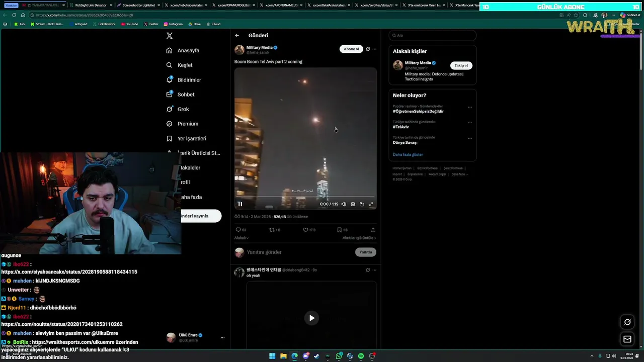This screenshot has width=644, height=362.
Task: Switch to Screenshot by Lightshot tab
Action: click(138, 5)
